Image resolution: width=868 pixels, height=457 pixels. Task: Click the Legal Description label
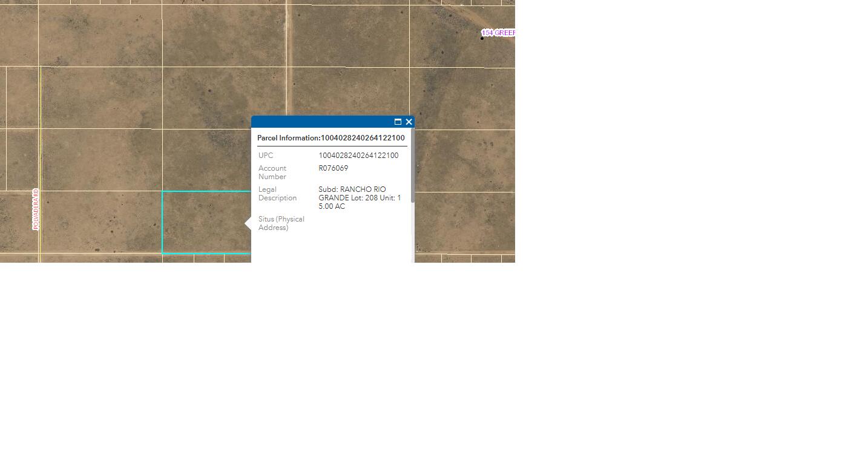(278, 194)
